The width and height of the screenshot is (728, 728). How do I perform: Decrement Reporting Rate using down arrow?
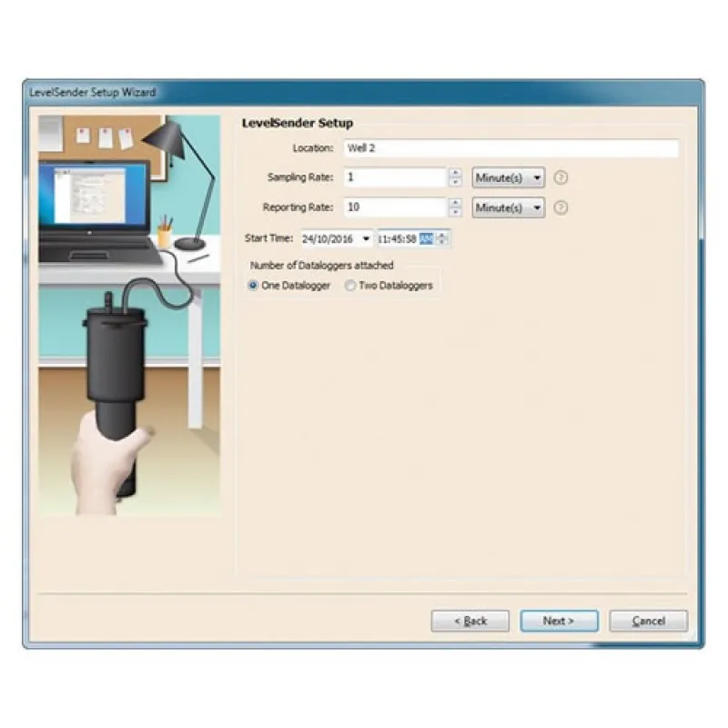454,211
